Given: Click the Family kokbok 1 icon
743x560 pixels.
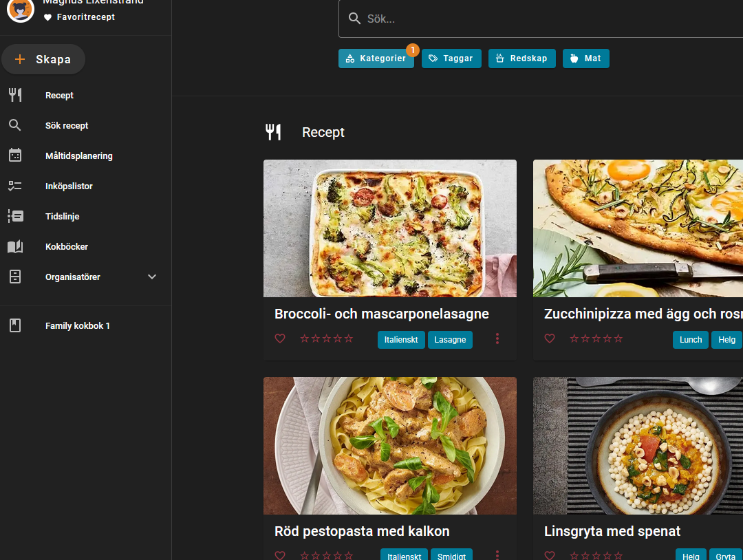Looking at the screenshot, I should coord(15,325).
